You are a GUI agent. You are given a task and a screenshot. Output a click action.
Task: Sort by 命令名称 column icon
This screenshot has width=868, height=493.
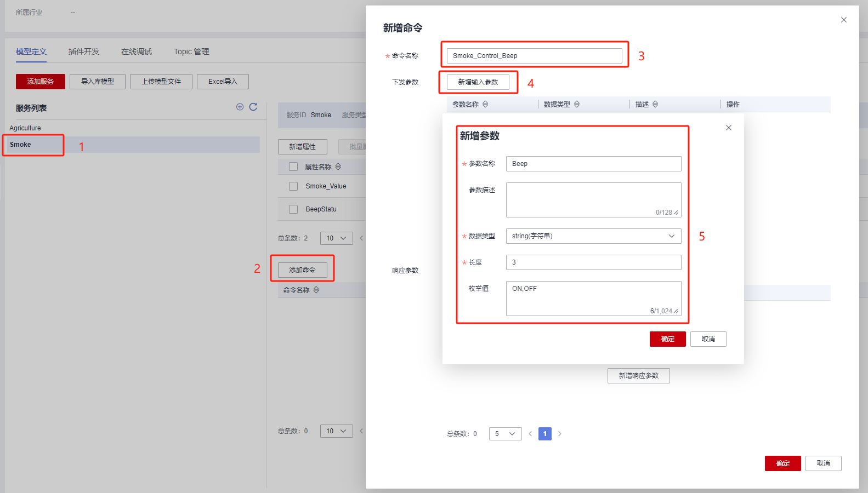316,290
